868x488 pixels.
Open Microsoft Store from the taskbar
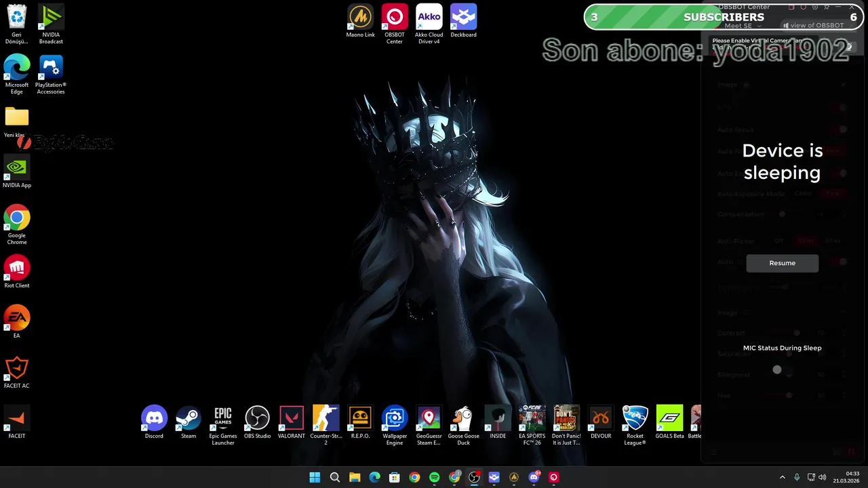tap(395, 477)
